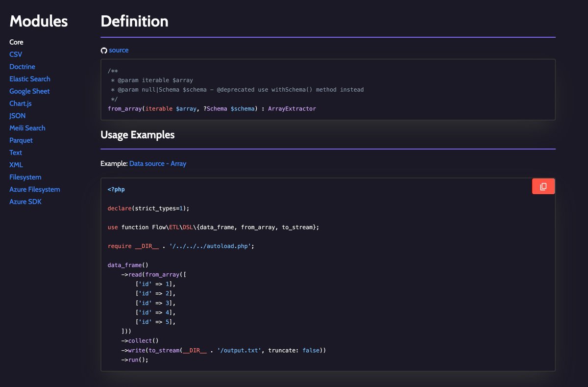Open the Doctrine module
Image resolution: width=588 pixels, height=387 pixels.
tap(22, 67)
